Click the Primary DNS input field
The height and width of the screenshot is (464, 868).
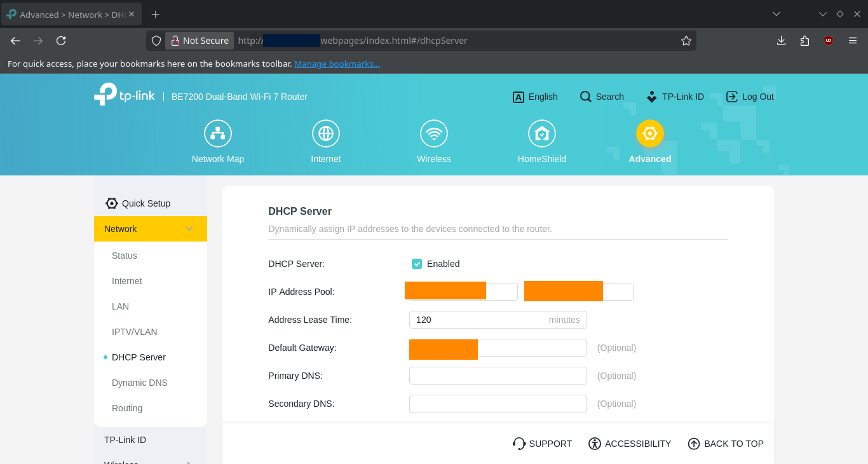(498, 376)
